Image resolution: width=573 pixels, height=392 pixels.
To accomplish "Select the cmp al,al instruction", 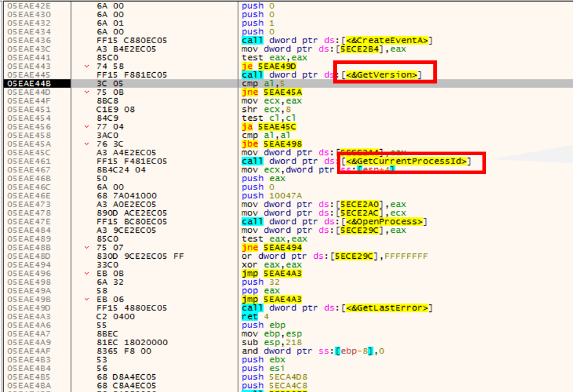I will [266, 135].
